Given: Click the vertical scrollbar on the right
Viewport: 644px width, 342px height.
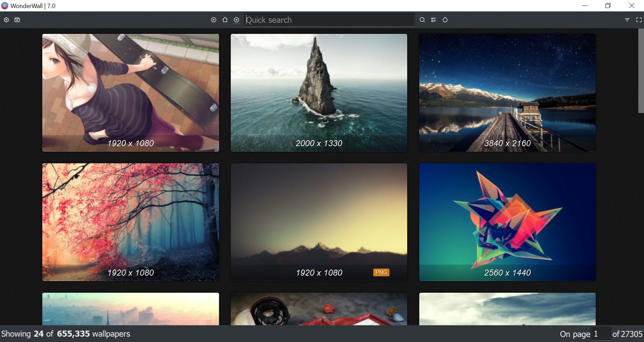Looking at the screenshot, I should [641, 70].
